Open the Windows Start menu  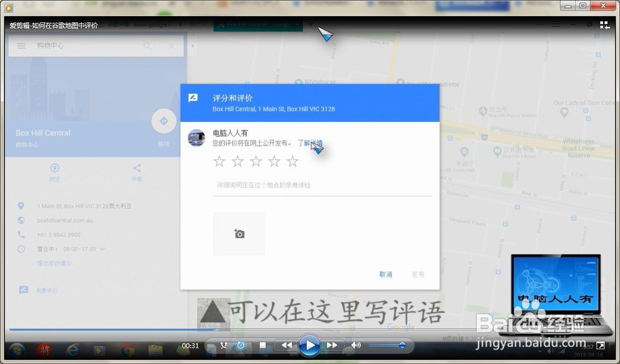16,350
